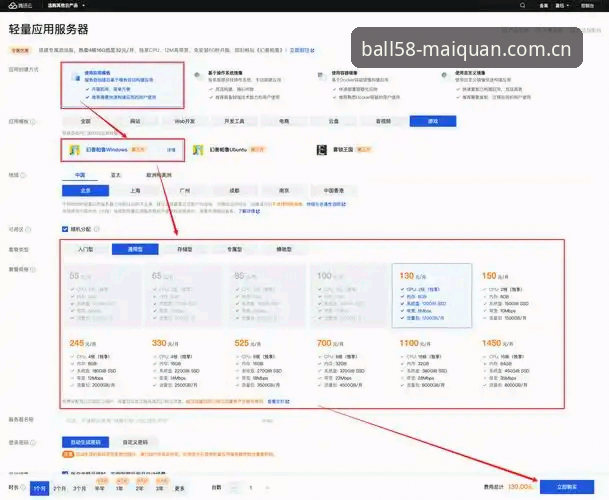Select the 150元/月 package card
Image resolution: width=609 pixels, height=500 pixels.
coord(515,295)
